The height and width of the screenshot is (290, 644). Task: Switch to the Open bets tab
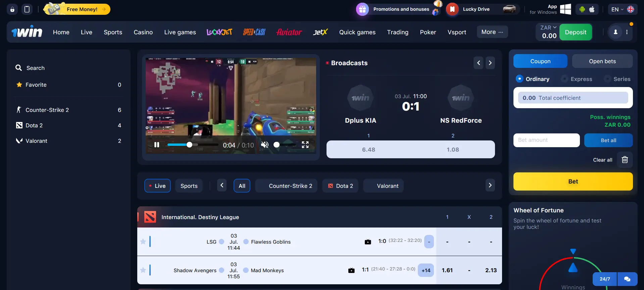tap(602, 61)
